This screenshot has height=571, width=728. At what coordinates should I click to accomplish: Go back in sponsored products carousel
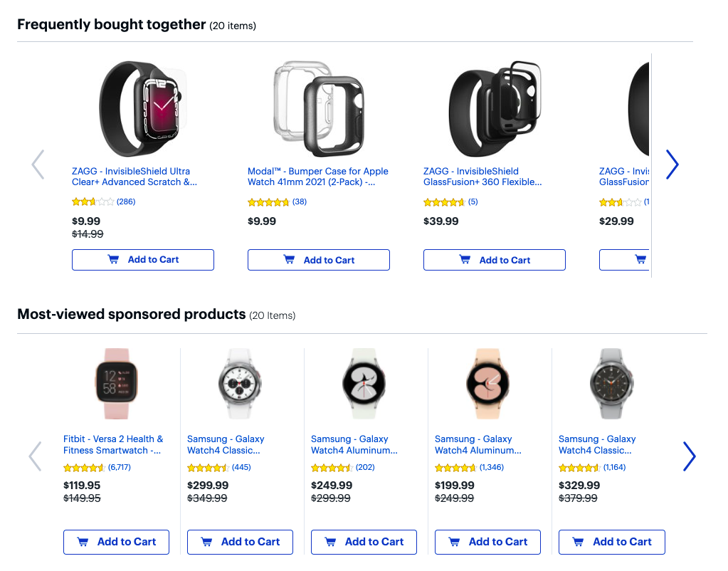pyautogui.click(x=36, y=456)
